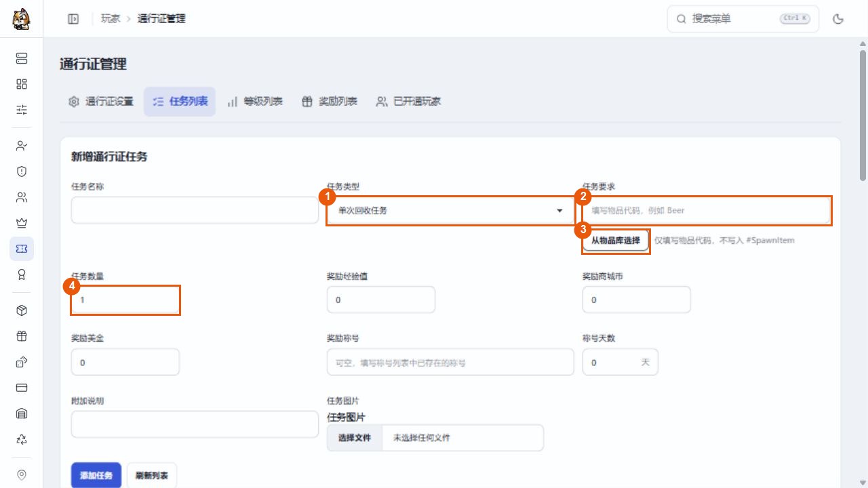This screenshot has height=488, width=868.
Task: Open the credit card sidebar icon
Action: coord(22,388)
